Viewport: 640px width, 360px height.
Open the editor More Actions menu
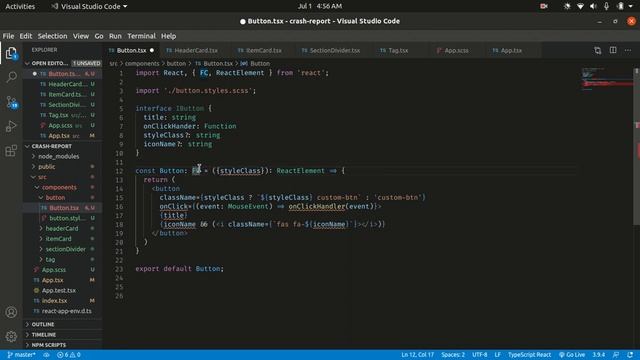(x=628, y=50)
